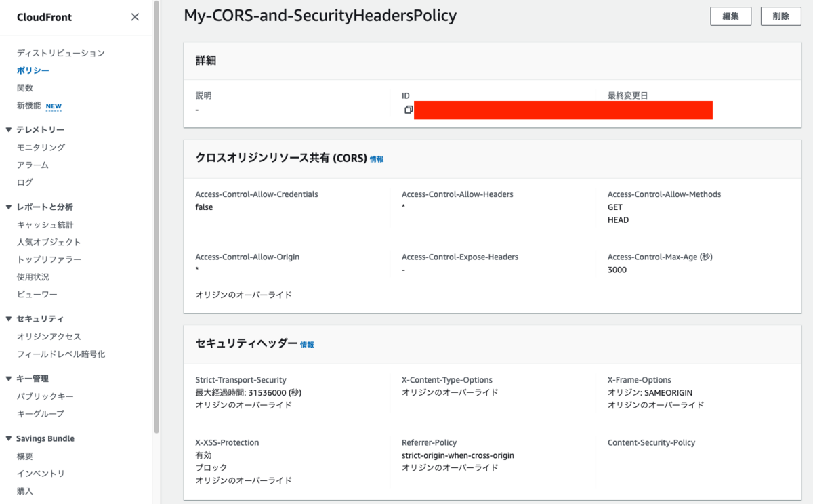Select ポリシー in the sidebar
Screen dimensions: 813x504
point(33,70)
